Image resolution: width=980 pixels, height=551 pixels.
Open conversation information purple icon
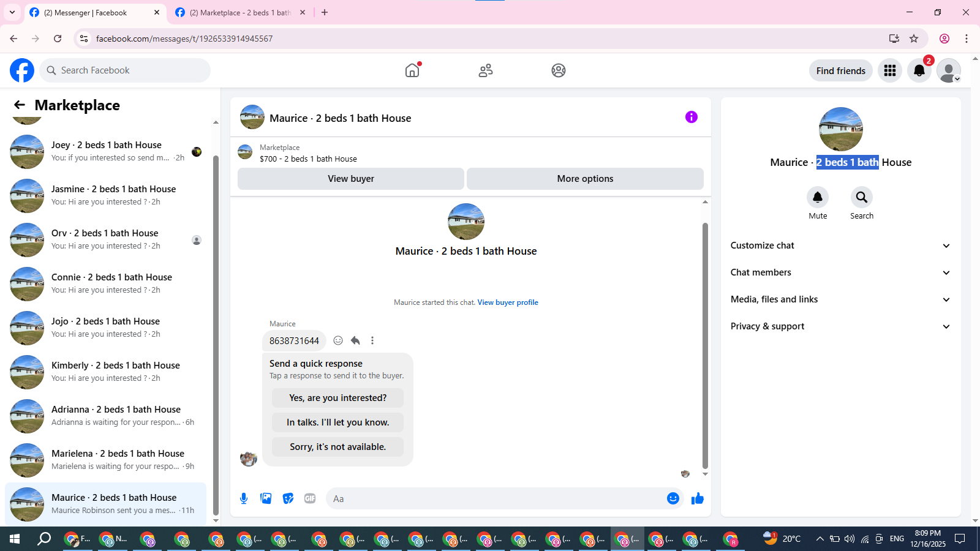[x=692, y=117]
